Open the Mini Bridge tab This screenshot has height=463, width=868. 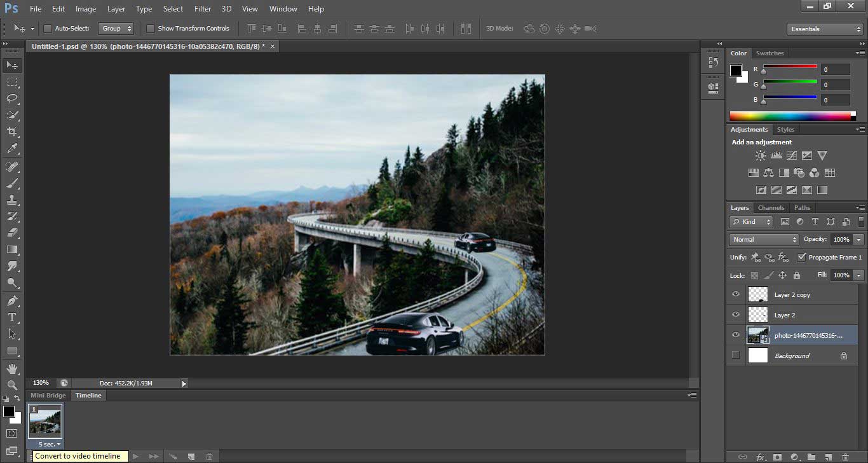coord(48,396)
